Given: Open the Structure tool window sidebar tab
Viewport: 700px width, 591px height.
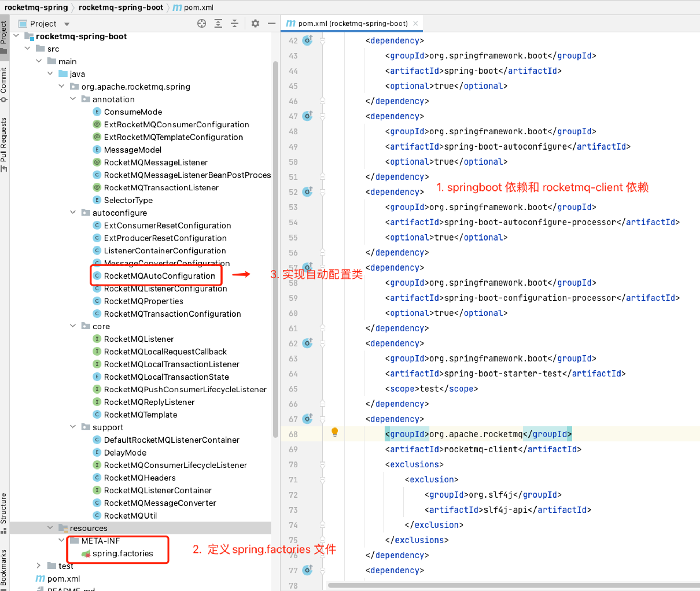Looking at the screenshot, I should (x=4, y=513).
